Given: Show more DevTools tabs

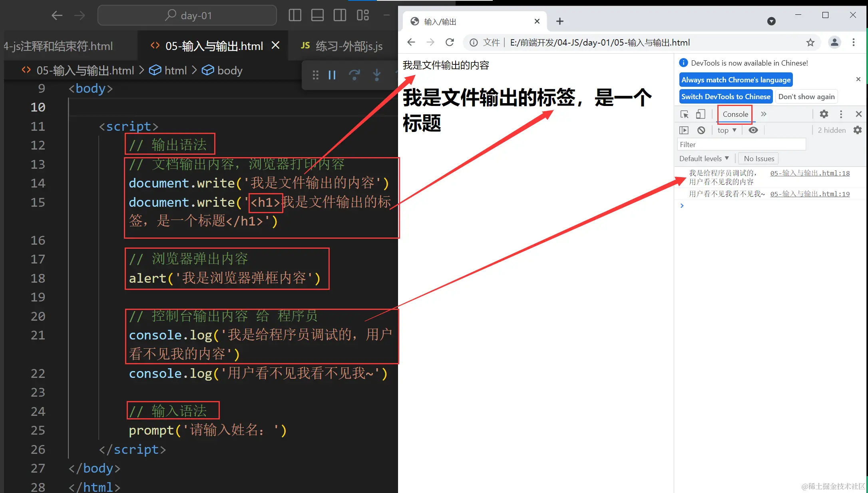Looking at the screenshot, I should (x=764, y=114).
